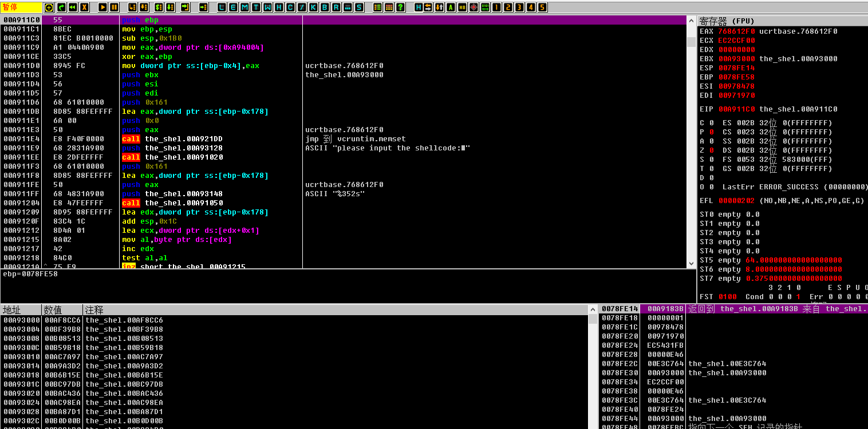Click the red target crosshair icon
Image resolution: width=868 pixels, height=429 pixels.
[474, 7]
